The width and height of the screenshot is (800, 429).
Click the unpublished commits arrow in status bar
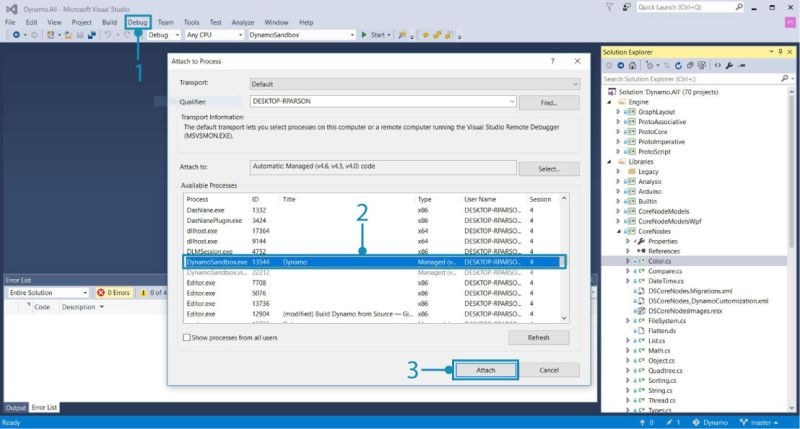(642, 422)
